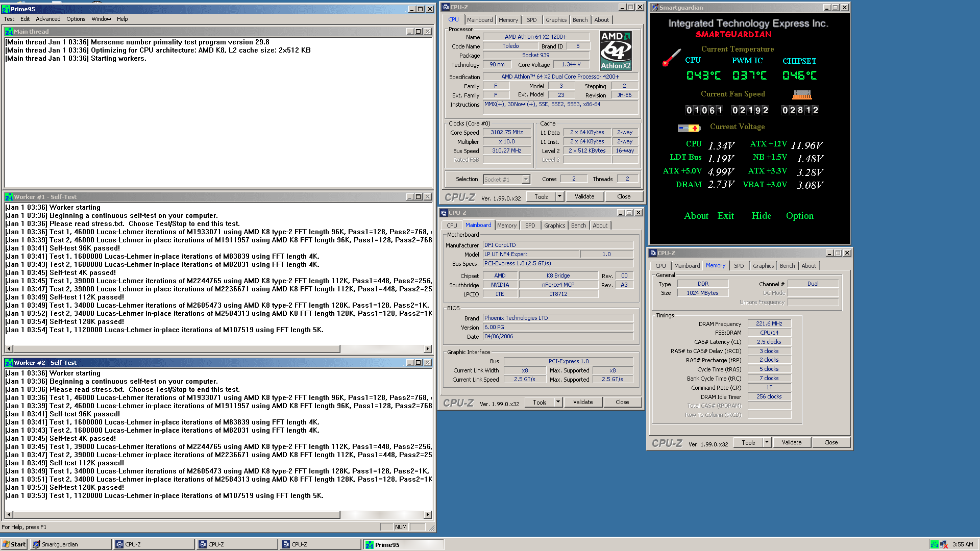Click Worker #1 horizontal scrollbar thumb
The image size is (980, 551).
tap(176, 349)
